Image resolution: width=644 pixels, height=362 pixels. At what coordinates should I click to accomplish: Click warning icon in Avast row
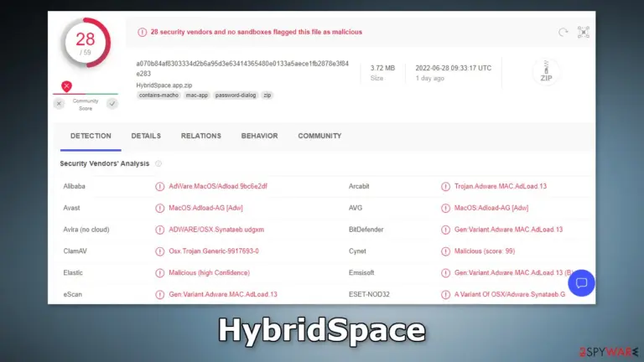point(160,208)
